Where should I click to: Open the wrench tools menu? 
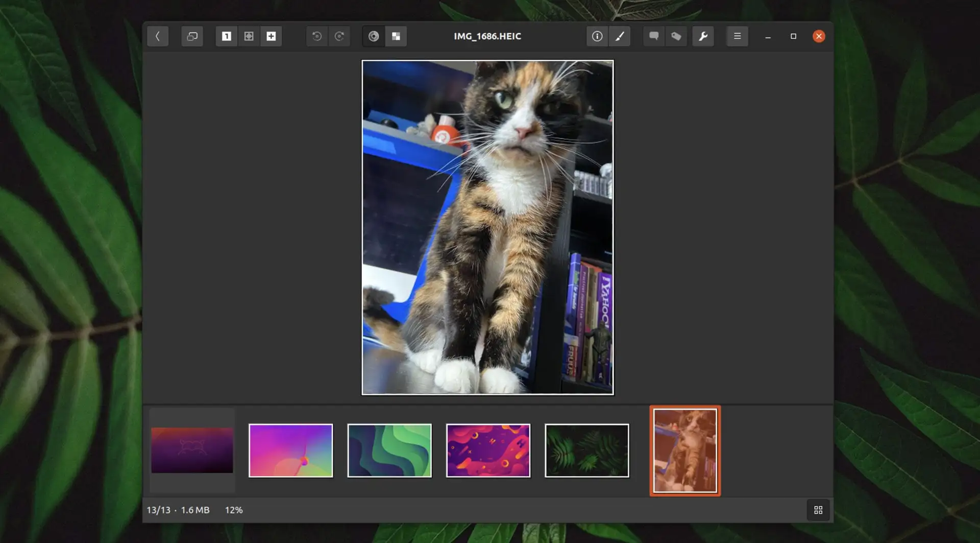click(703, 36)
